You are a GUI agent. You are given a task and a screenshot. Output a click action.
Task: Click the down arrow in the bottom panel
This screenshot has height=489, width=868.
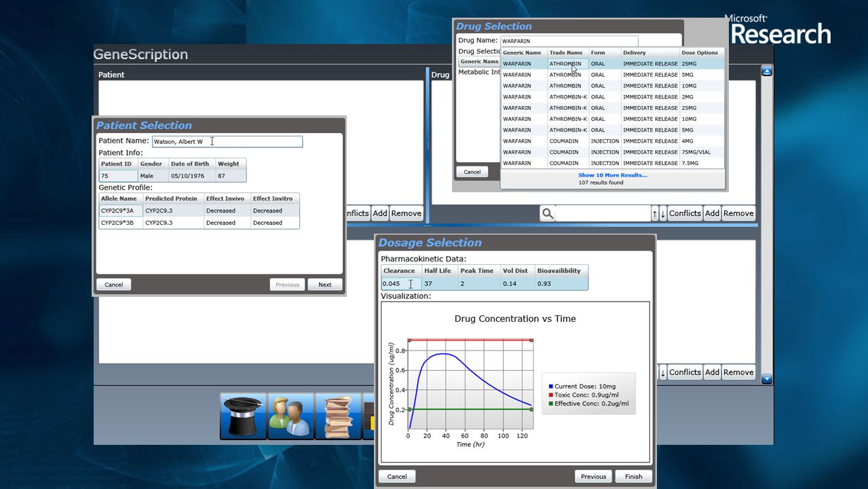(663, 372)
